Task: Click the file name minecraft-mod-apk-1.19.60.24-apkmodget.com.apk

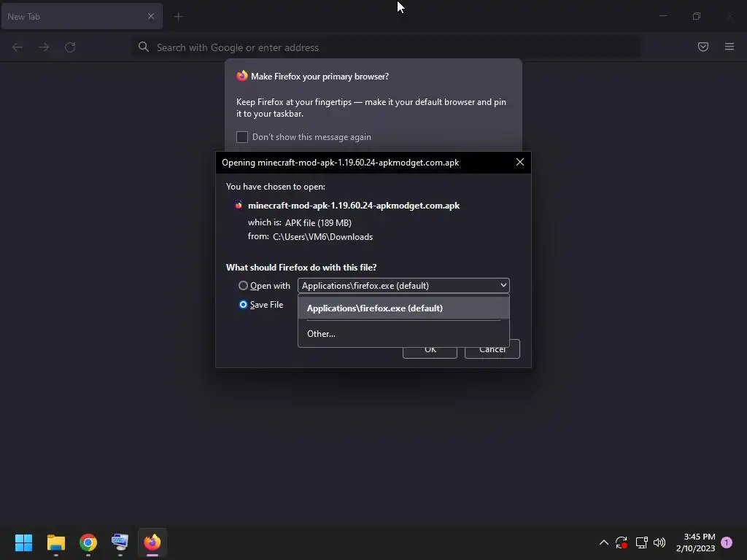Action: [354, 206]
